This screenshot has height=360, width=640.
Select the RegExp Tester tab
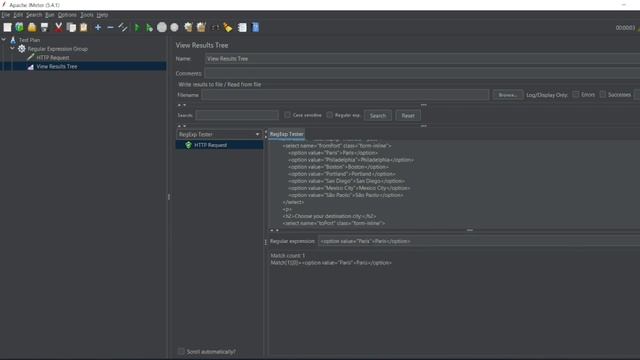(287, 134)
